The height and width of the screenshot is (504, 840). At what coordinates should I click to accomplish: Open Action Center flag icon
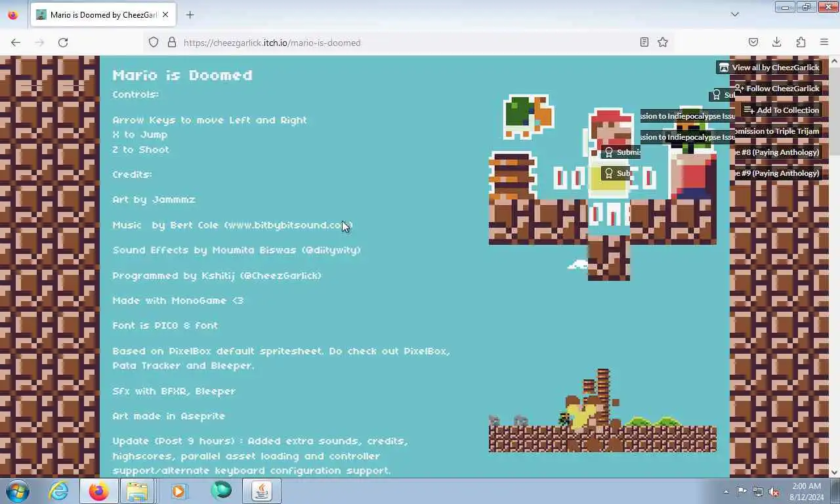(742, 492)
